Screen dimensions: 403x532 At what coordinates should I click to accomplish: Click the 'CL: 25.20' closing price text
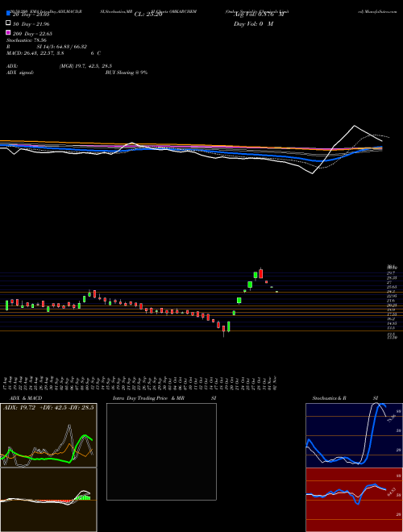pos(148,15)
